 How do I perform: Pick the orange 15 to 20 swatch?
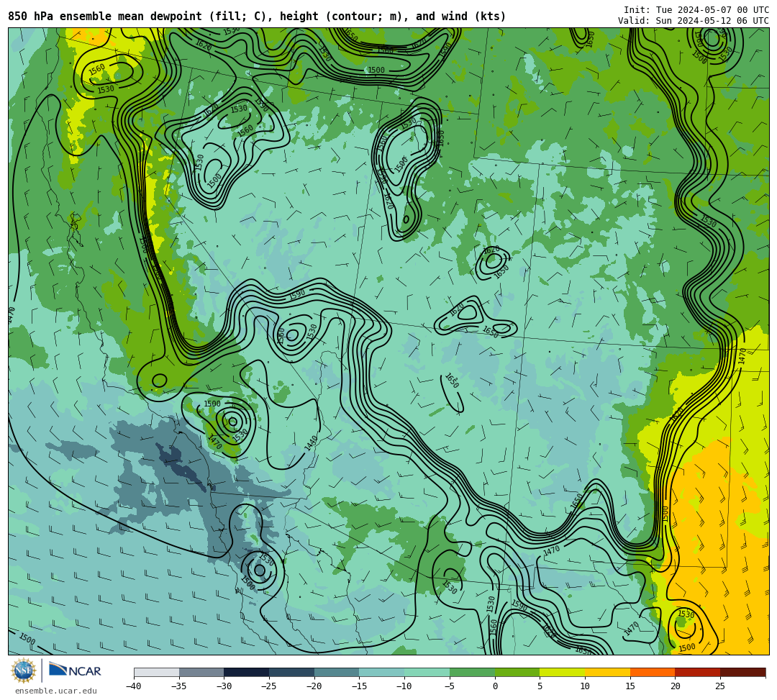(x=653, y=672)
